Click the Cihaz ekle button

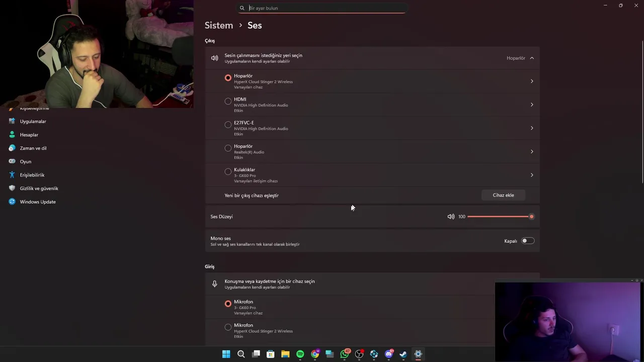coord(503,195)
